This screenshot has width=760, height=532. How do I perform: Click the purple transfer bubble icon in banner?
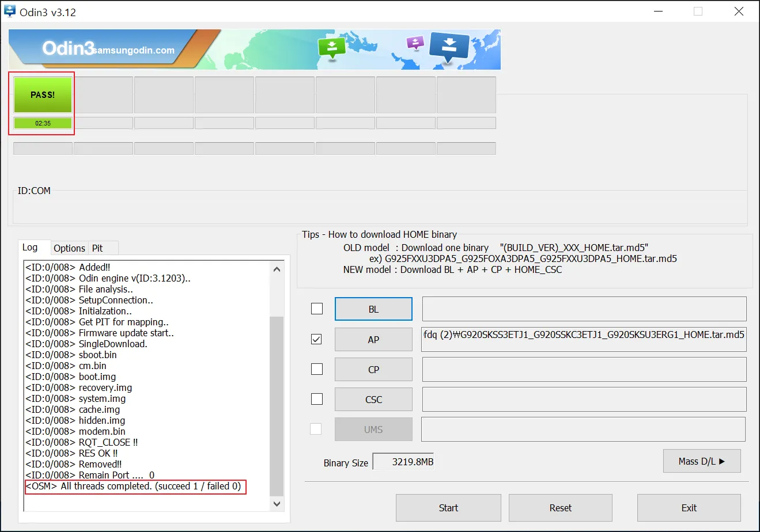click(x=415, y=42)
